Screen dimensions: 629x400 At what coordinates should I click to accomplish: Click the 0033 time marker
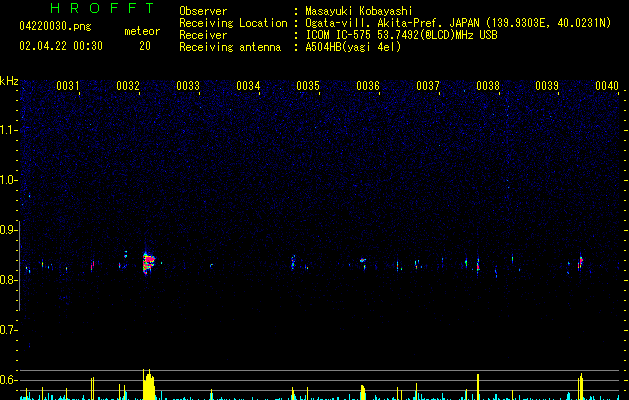pos(188,86)
